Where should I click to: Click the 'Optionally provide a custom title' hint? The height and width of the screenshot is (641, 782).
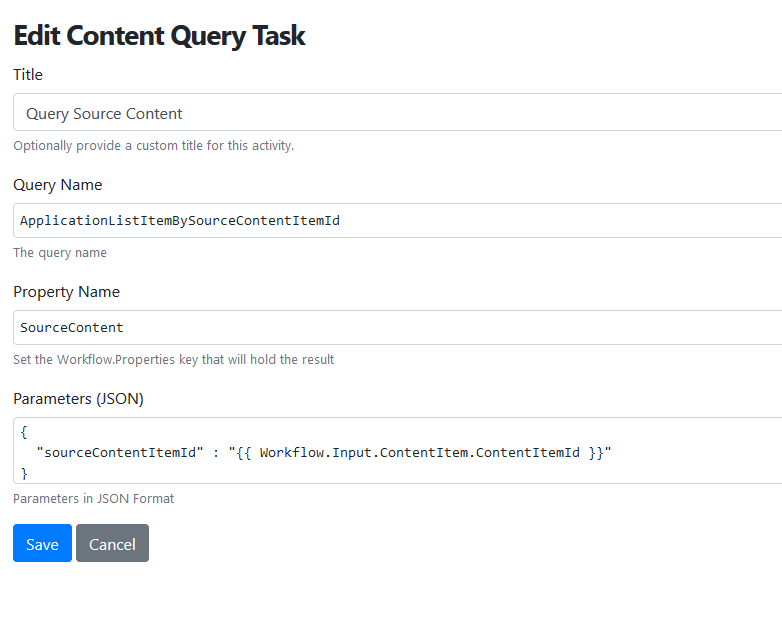[154, 146]
